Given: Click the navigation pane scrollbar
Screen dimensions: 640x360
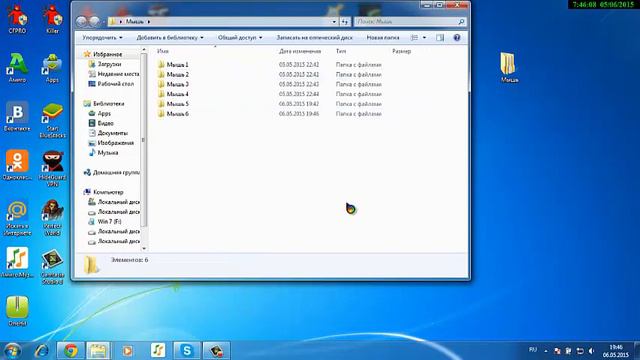Looking at the screenshot, I should 143,140.
